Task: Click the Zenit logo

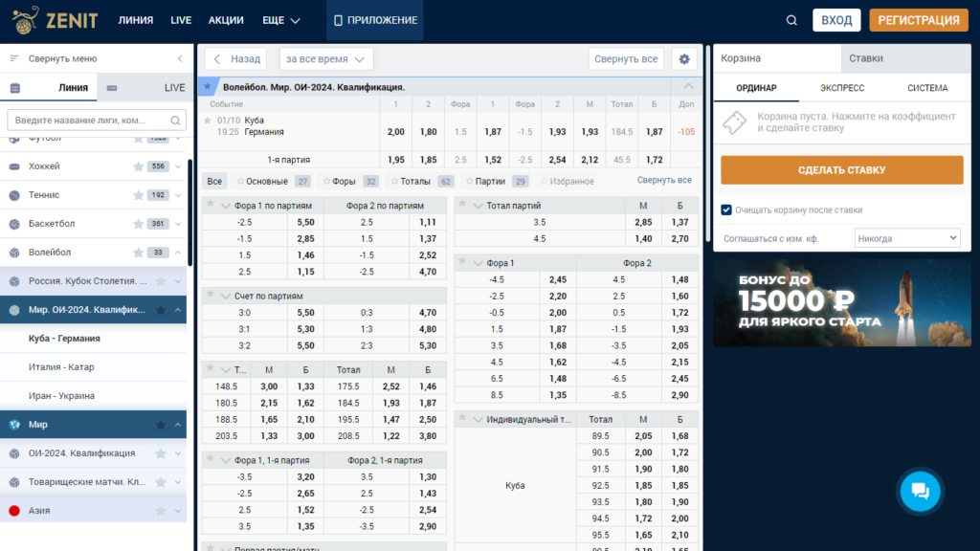Action: coord(55,20)
